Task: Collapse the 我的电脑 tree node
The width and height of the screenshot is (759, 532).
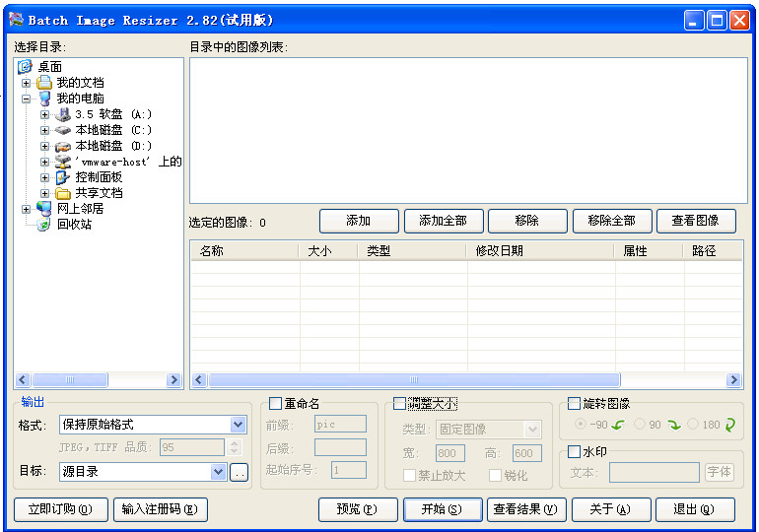Action: coord(27,100)
